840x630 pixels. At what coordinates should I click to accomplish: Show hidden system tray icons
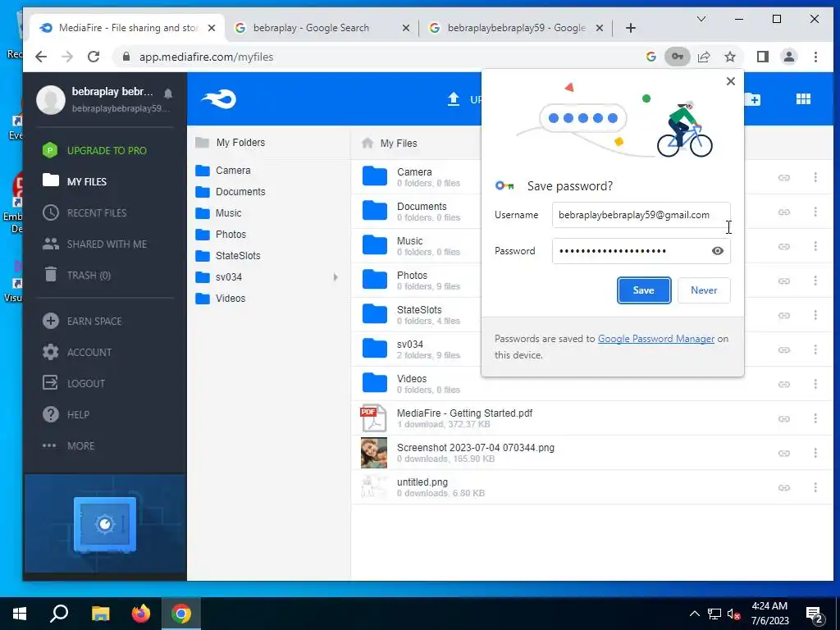pyautogui.click(x=694, y=614)
